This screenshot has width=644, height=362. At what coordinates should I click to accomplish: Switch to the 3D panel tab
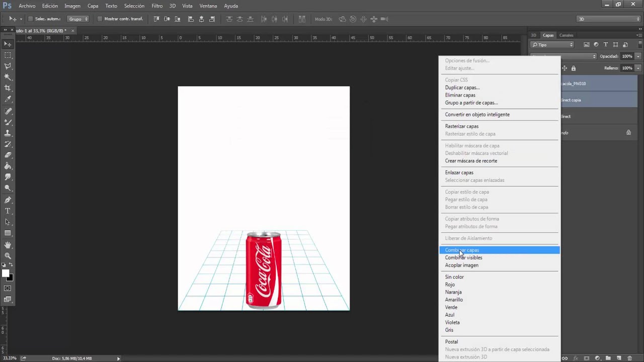point(534,35)
